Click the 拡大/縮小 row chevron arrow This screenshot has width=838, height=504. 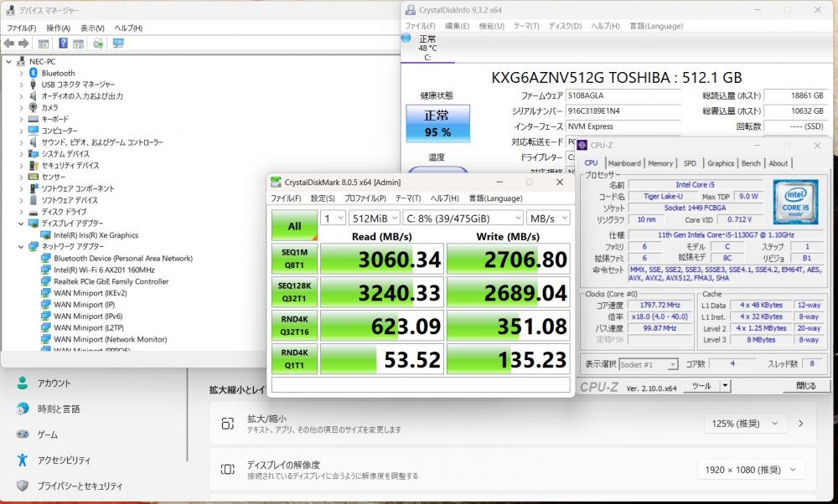click(801, 424)
